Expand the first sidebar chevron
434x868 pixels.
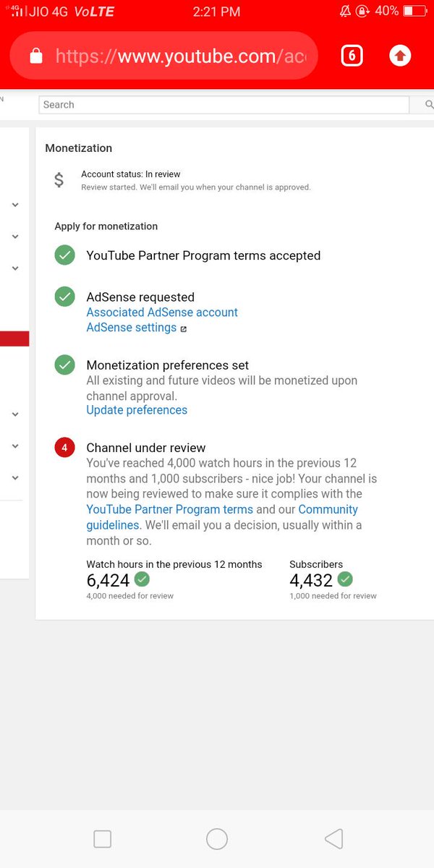14,205
